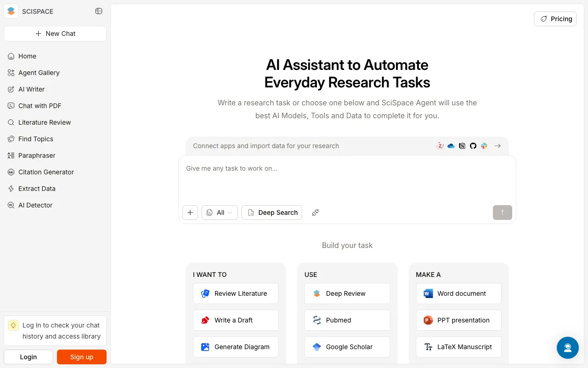588x368 pixels.
Task: Click the Login button
Action: (x=28, y=357)
